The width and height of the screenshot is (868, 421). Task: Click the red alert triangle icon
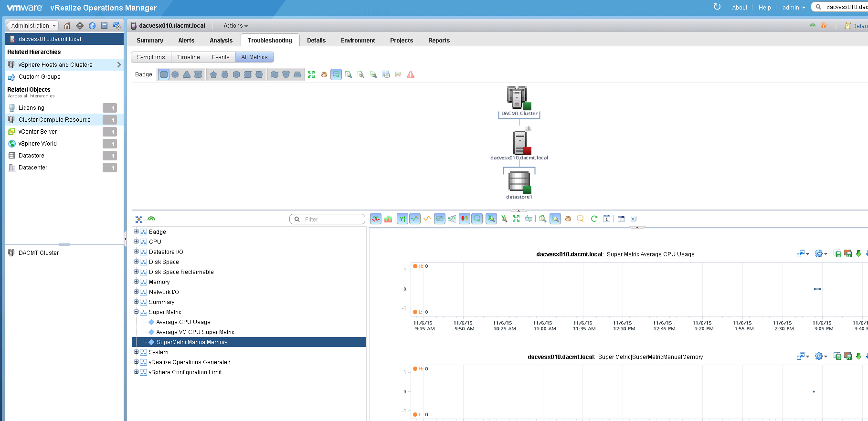click(x=411, y=74)
